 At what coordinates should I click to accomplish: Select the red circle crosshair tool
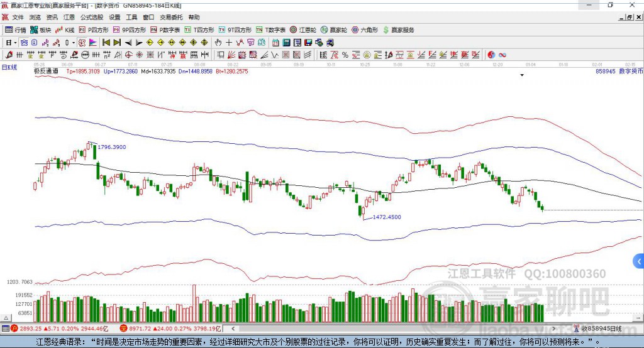(128, 55)
